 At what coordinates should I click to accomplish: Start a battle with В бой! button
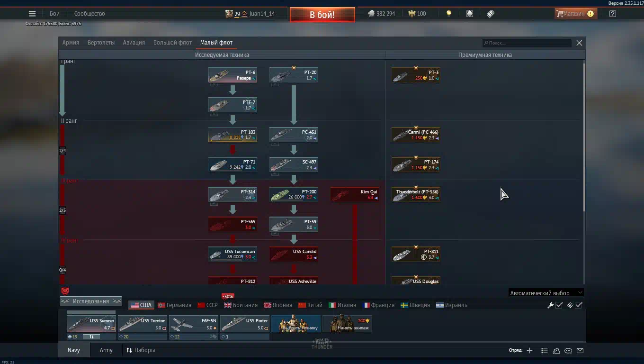[x=322, y=15]
